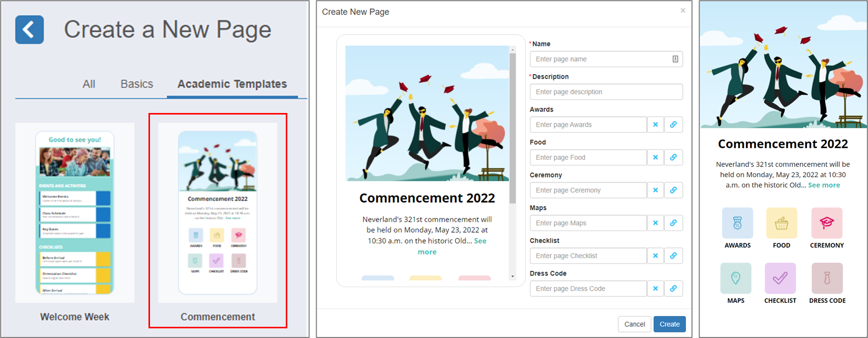Clear the Dress Code field with X
Viewport: 868px width, 338px height.
[x=655, y=289]
